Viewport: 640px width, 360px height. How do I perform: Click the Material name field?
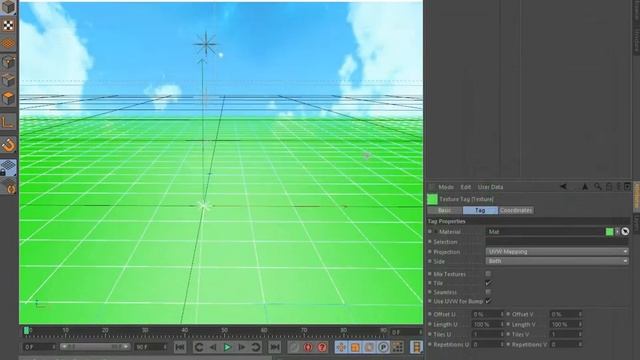545,231
